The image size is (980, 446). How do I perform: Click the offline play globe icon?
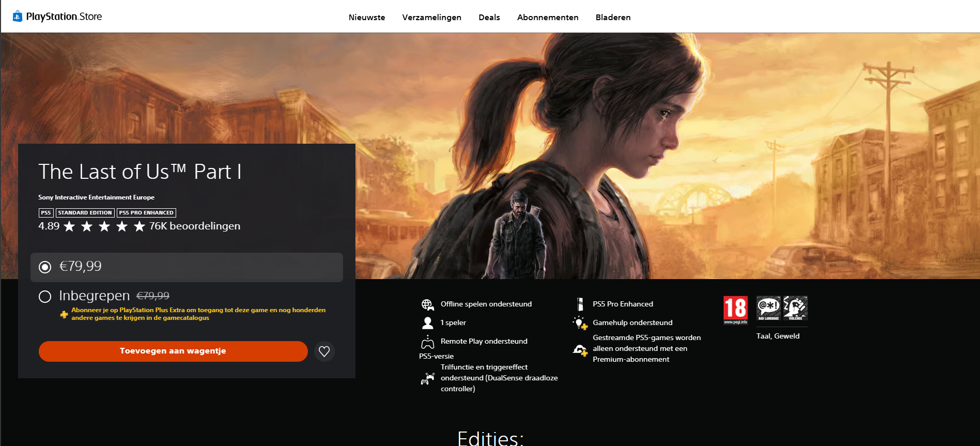click(x=428, y=304)
